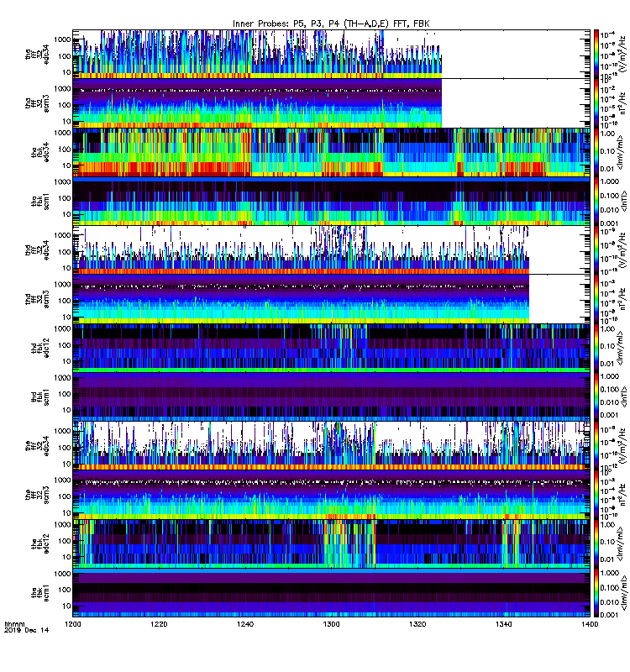
Task: Click the '1400' time axis label
Action: click(590, 624)
